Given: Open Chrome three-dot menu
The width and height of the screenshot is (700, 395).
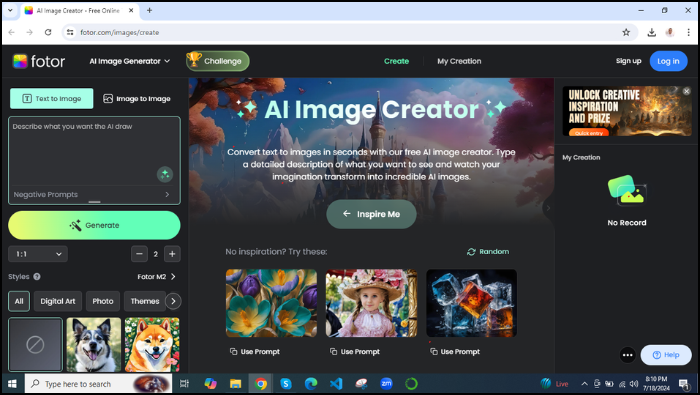Looking at the screenshot, I should point(688,32).
